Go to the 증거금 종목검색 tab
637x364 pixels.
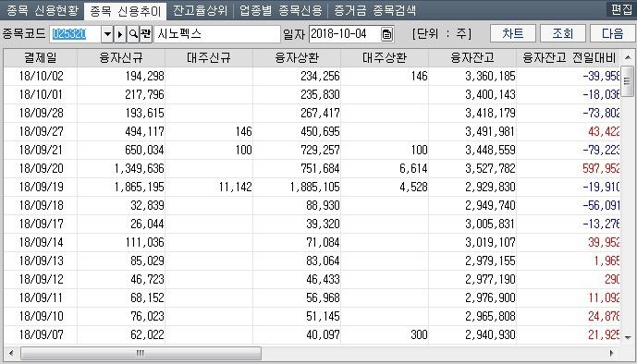374,10
